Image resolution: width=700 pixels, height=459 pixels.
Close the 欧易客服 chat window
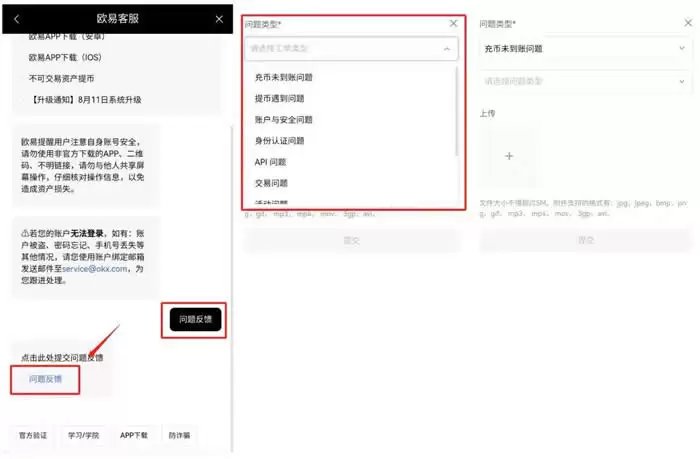click(219, 19)
